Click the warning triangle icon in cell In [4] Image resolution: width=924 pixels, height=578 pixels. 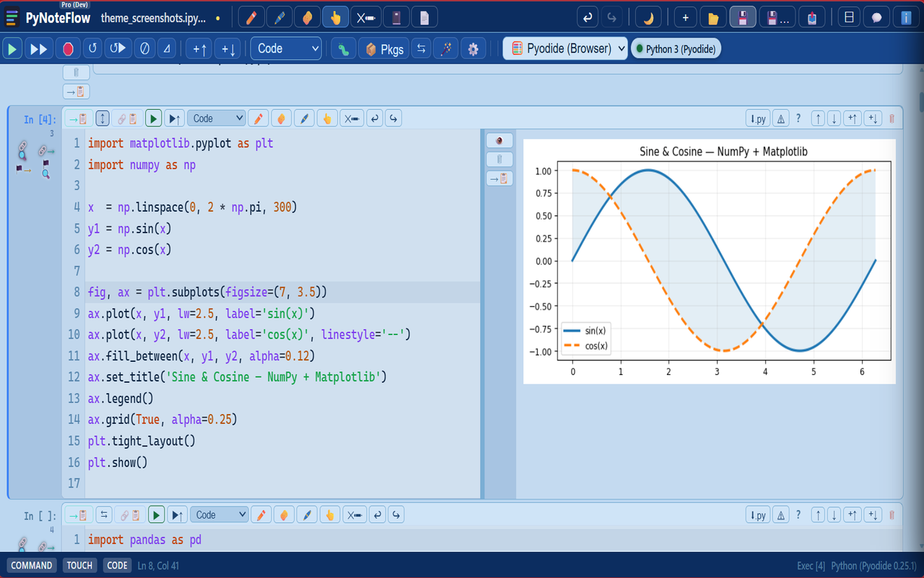pos(780,118)
